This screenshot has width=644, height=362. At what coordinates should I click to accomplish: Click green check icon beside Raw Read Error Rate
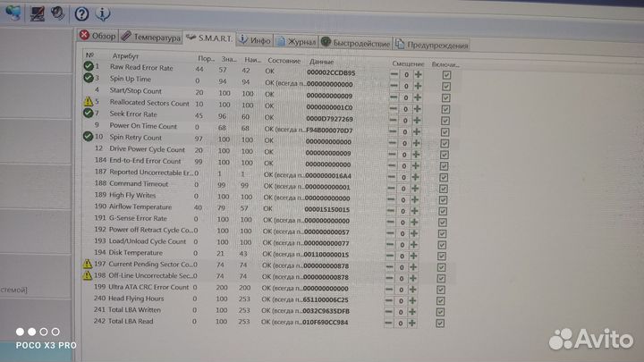click(x=88, y=67)
